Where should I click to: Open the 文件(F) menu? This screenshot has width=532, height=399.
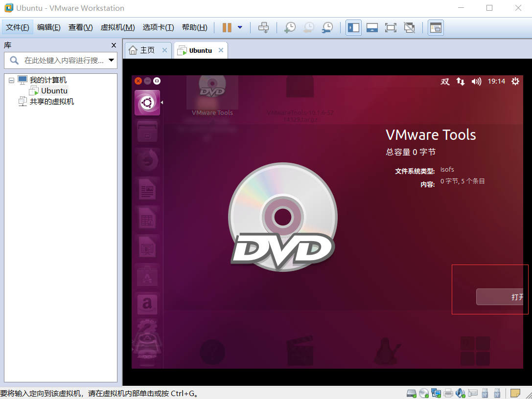click(x=18, y=27)
